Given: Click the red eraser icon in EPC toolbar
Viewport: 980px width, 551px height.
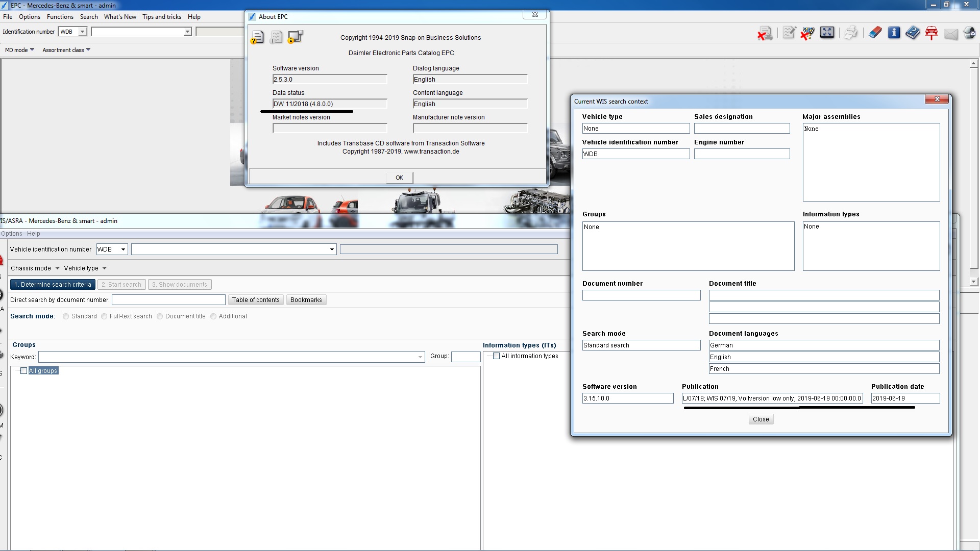Looking at the screenshot, I should [875, 33].
